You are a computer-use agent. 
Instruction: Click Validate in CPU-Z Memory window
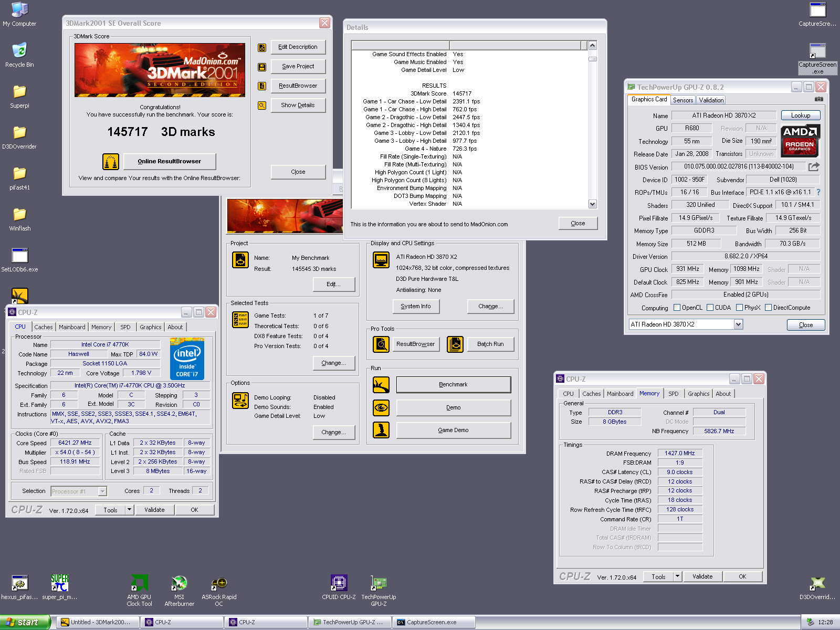tap(702, 576)
